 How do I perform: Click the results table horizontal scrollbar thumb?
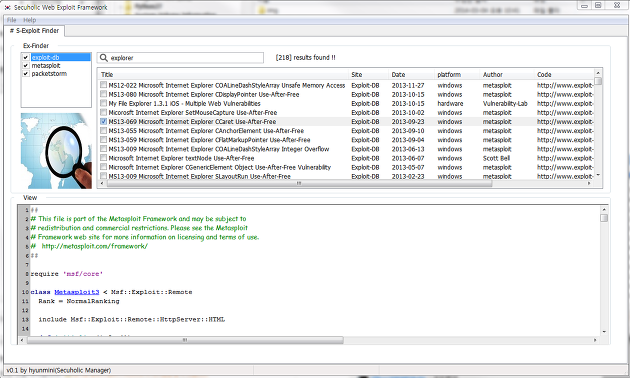(299, 183)
